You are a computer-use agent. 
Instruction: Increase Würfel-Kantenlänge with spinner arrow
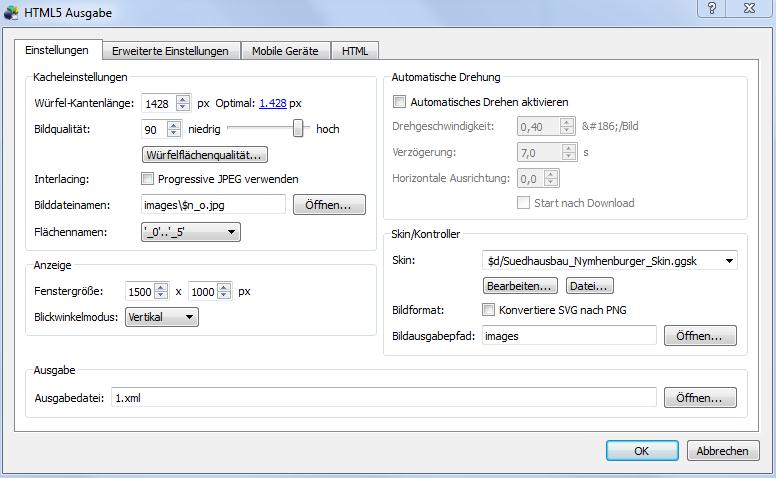point(182,98)
